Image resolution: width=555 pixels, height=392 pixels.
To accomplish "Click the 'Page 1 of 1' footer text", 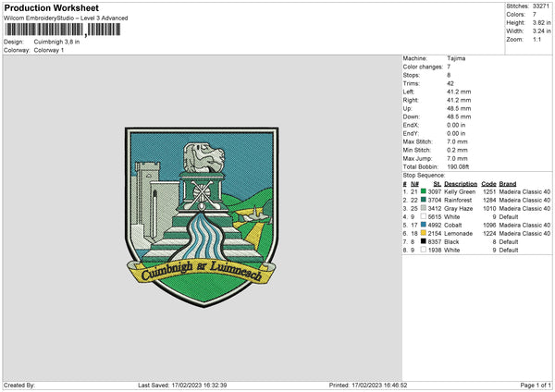I will click(536, 385).
